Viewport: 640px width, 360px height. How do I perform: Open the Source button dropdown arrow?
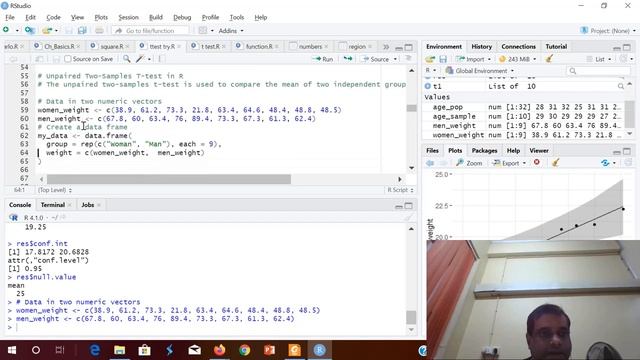coord(395,59)
